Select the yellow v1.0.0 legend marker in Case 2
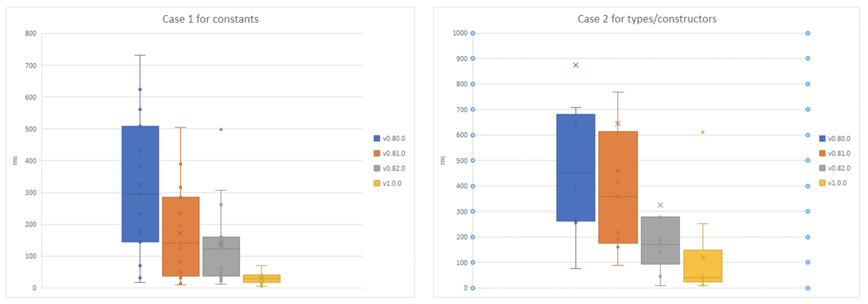The width and height of the screenshot is (868, 304). [822, 183]
